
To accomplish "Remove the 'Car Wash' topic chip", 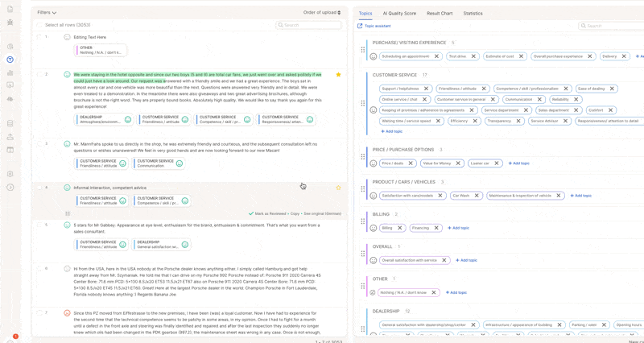I will pyautogui.click(x=477, y=196).
